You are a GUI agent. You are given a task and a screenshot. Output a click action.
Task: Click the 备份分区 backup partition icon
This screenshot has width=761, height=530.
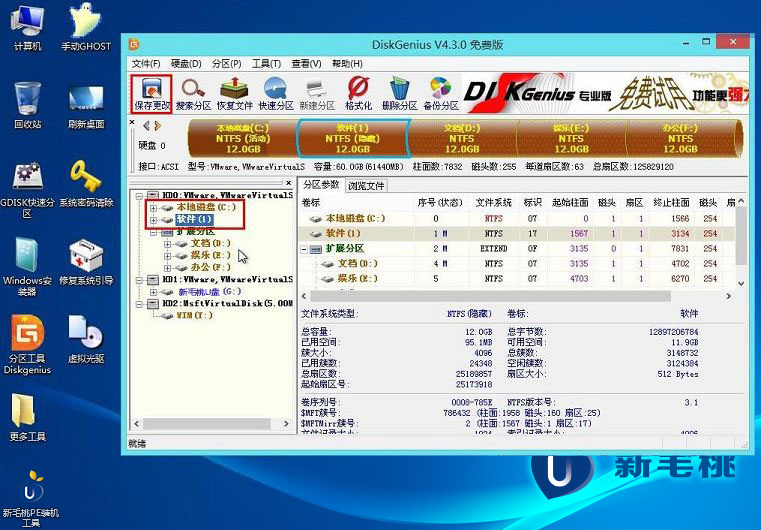click(x=441, y=94)
